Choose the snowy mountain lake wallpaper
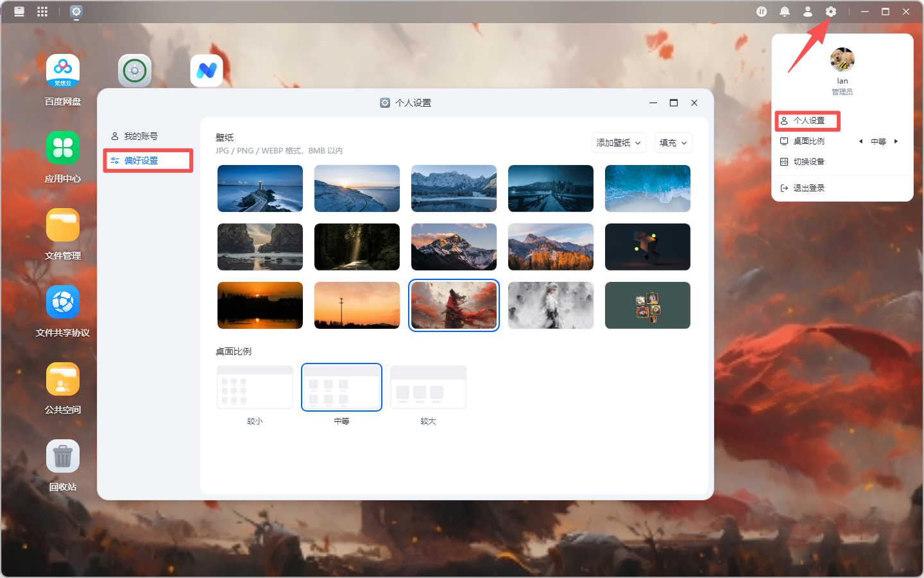Image resolution: width=924 pixels, height=578 pixels. tap(454, 188)
